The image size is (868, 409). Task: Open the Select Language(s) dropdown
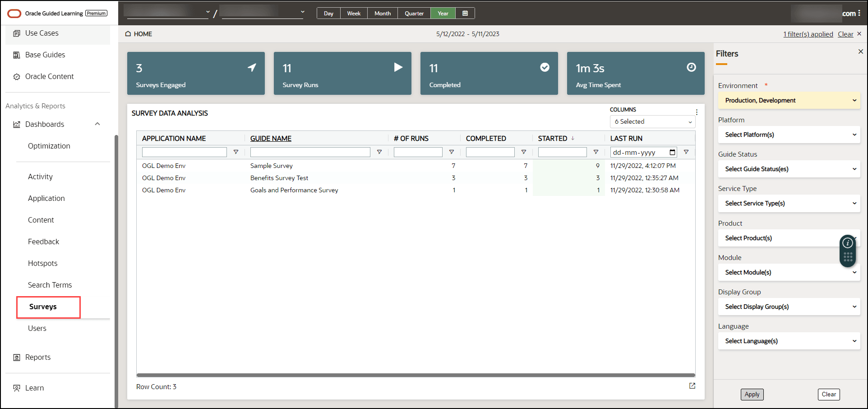click(x=790, y=341)
